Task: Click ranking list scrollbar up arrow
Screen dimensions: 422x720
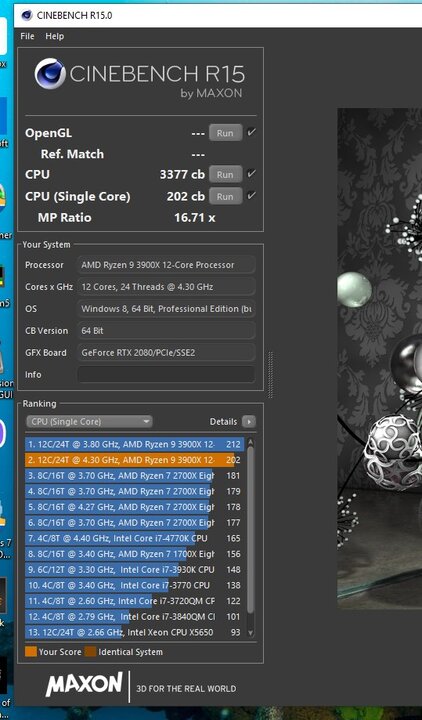Action: pos(250,442)
